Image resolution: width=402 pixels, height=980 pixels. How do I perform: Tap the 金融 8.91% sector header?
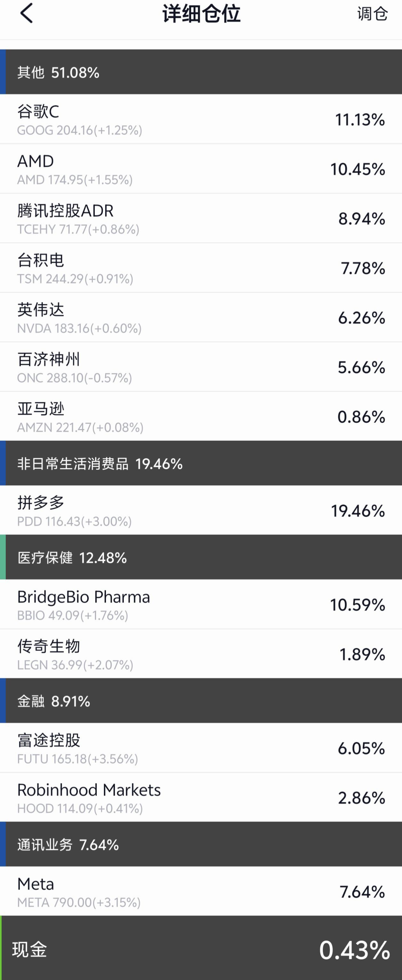pyautogui.click(x=201, y=700)
